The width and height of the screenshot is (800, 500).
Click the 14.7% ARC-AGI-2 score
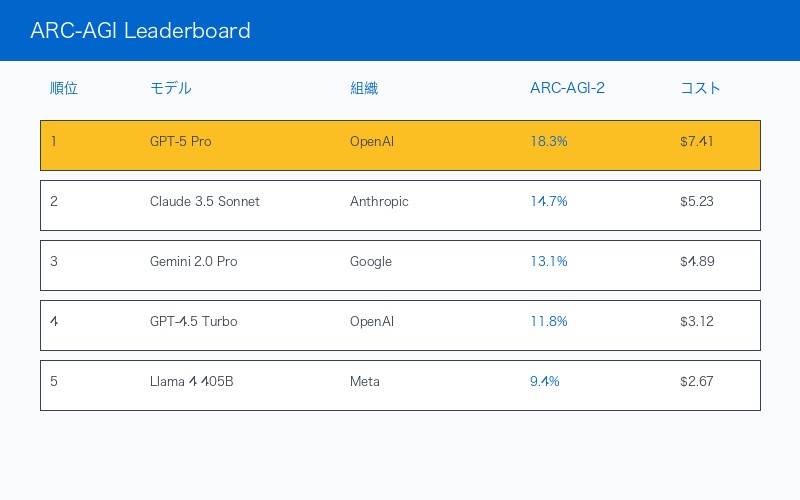[549, 202]
